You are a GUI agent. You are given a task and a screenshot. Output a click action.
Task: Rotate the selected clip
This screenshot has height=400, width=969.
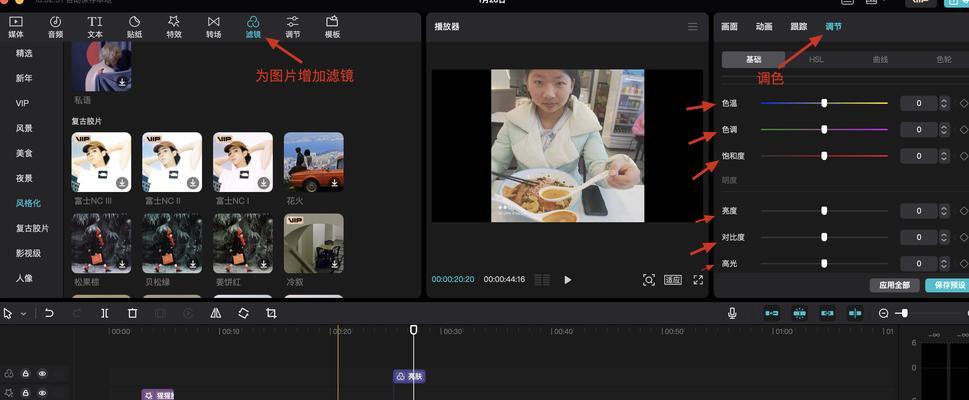click(243, 313)
